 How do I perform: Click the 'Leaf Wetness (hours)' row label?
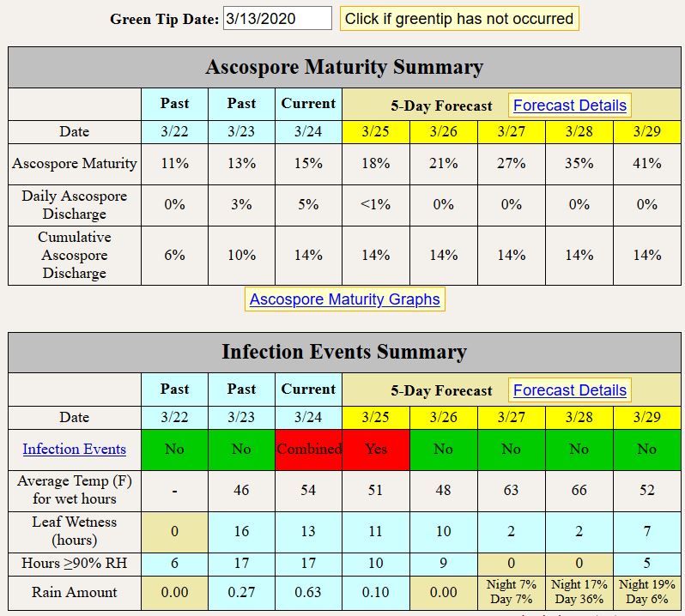(75, 532)
